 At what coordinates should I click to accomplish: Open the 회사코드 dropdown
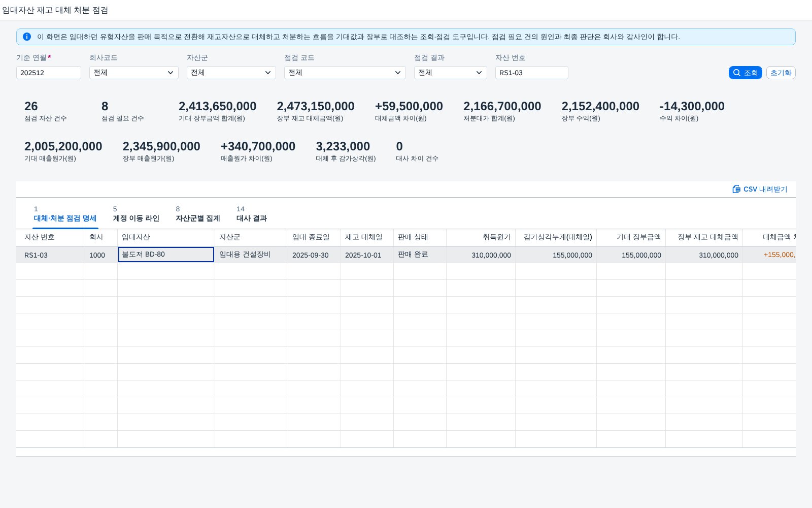coord(134,73)
